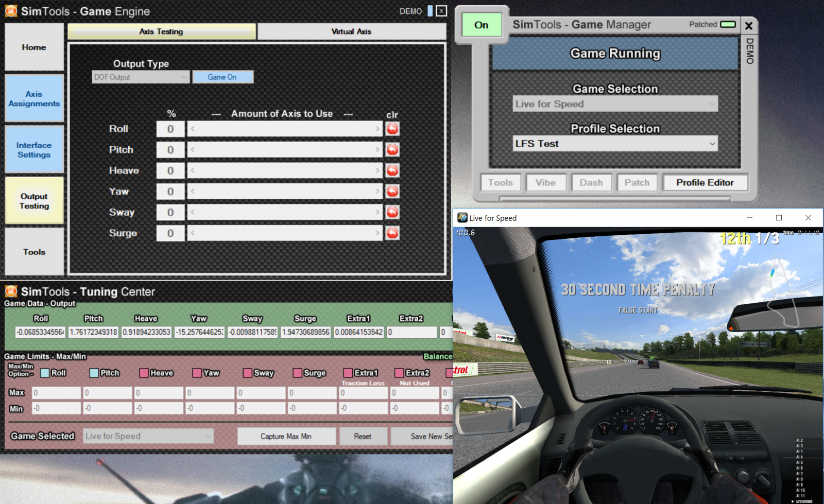Click the Roll amount slider track
Image resolution: width=824 pixels, height=504 pixels.
(x=285, y=129)
